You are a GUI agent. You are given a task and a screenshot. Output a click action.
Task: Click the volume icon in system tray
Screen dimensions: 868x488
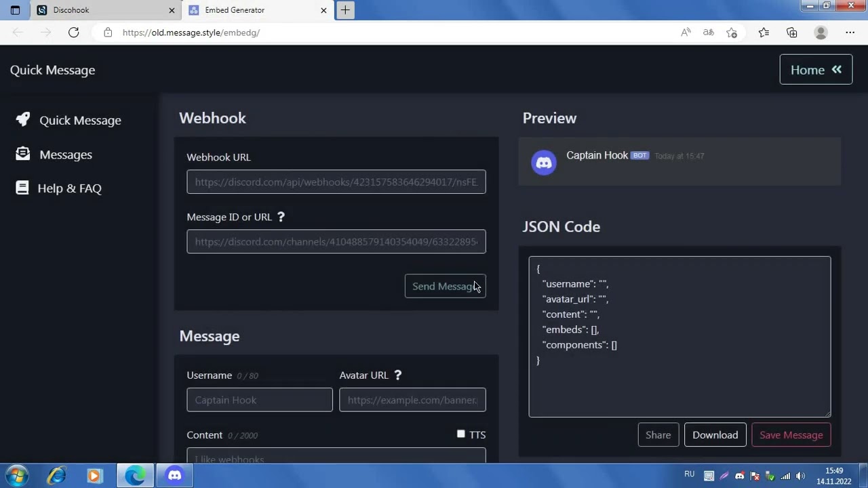click(800, 476)
